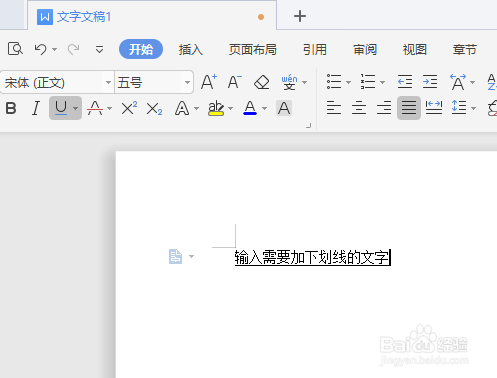The height and width of the screenshot is (378, 497).
Task: Open the 页面布局 tab
Action: point(253,50)
